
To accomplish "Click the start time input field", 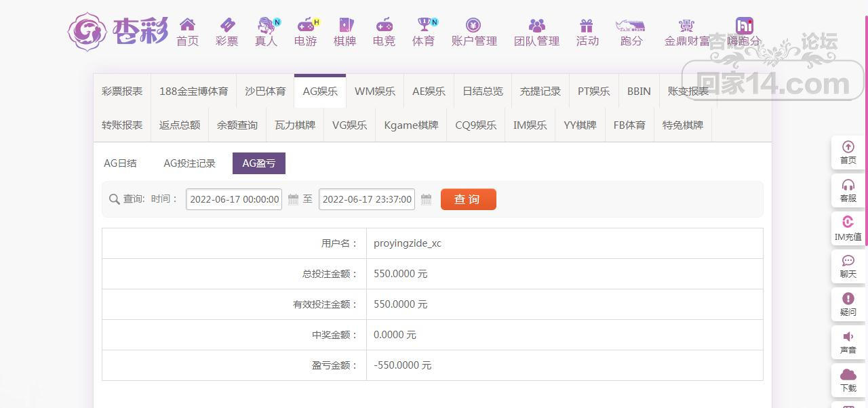I will pyautogui.click(x=234, y=199).
